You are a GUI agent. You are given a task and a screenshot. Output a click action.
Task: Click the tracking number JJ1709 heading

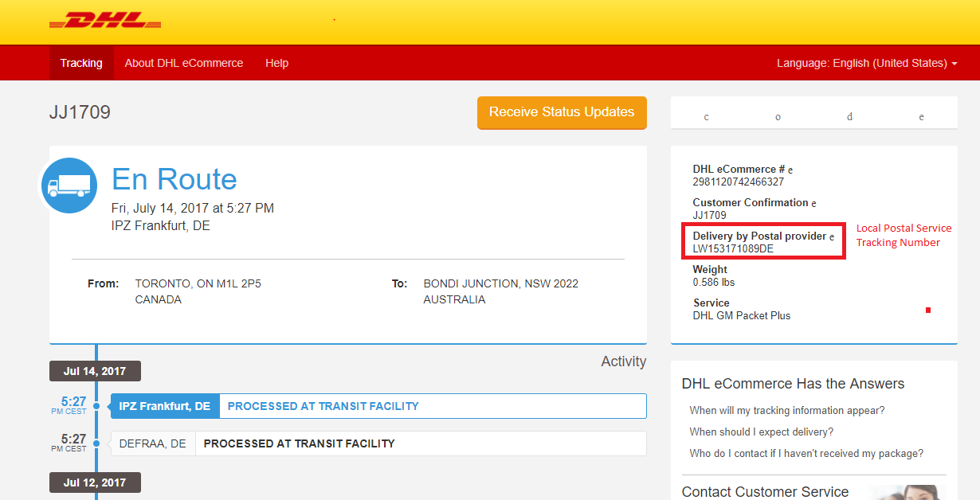pos(80,112)
